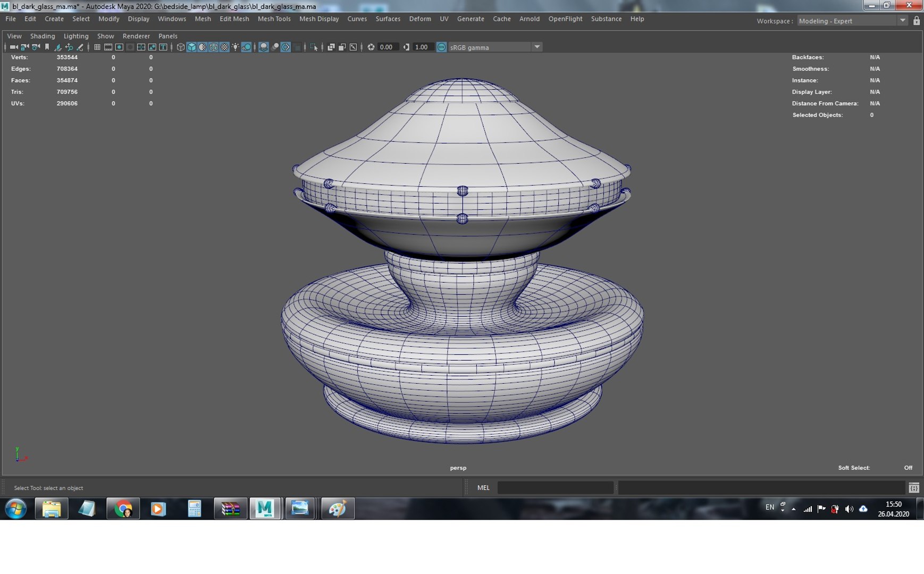924x574 pixels.
Task: Open Windows Start button
Action: tap(16, 509)
